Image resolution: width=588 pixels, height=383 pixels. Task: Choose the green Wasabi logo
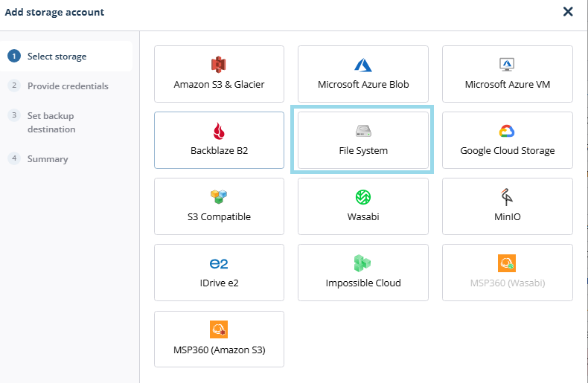click(363, 197)
